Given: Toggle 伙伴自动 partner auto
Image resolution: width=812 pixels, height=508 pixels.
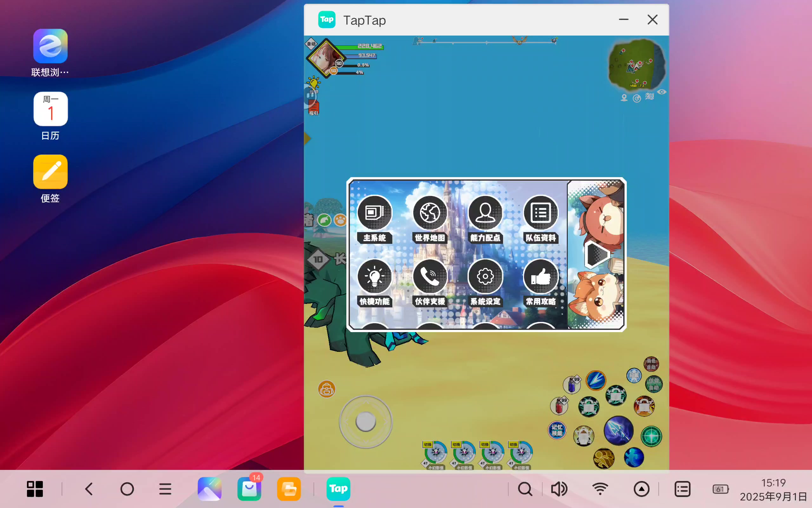Looking at the screenshot, I should pyautogui.click(x=654, y=384).
